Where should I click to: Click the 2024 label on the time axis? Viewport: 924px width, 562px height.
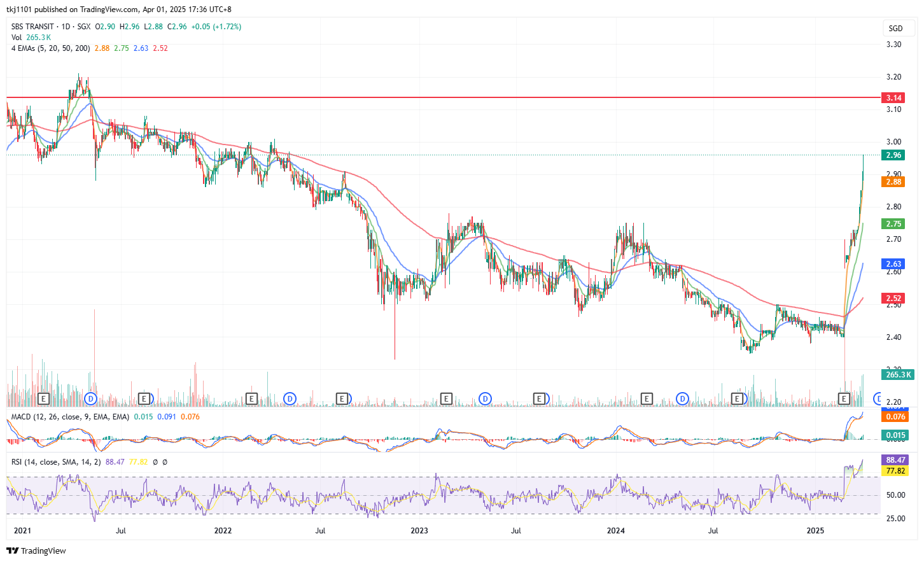pyautogui.click(x=616, y=531)
